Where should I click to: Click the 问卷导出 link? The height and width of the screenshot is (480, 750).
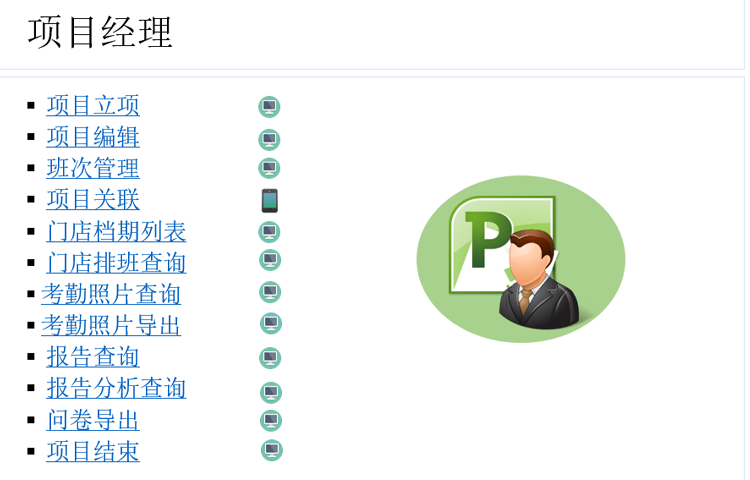(93, 420)
